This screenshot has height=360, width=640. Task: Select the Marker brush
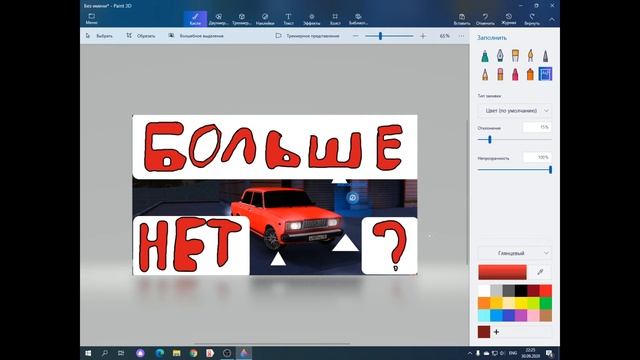pyautogui.click(x=485, y=56)
